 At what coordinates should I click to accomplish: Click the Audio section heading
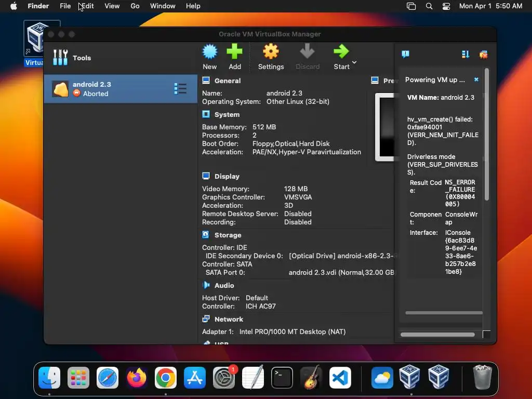coord(224,285)
